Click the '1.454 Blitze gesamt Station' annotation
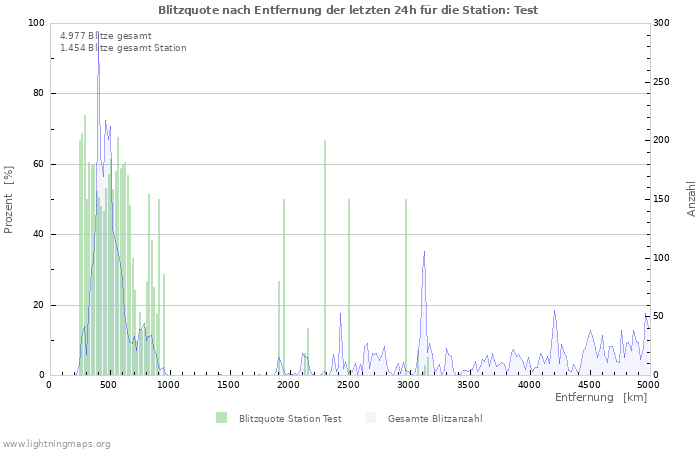 pyautogui.click(x=122, y=48)
